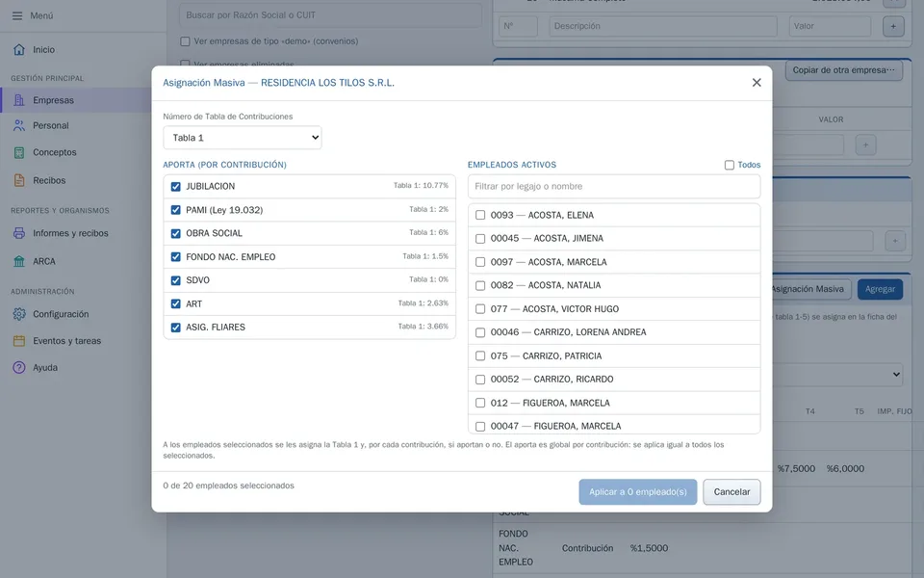Uncheck FONDO NAC. EMPLEO checkbox
Screen dimensions: 924x578
175,257
